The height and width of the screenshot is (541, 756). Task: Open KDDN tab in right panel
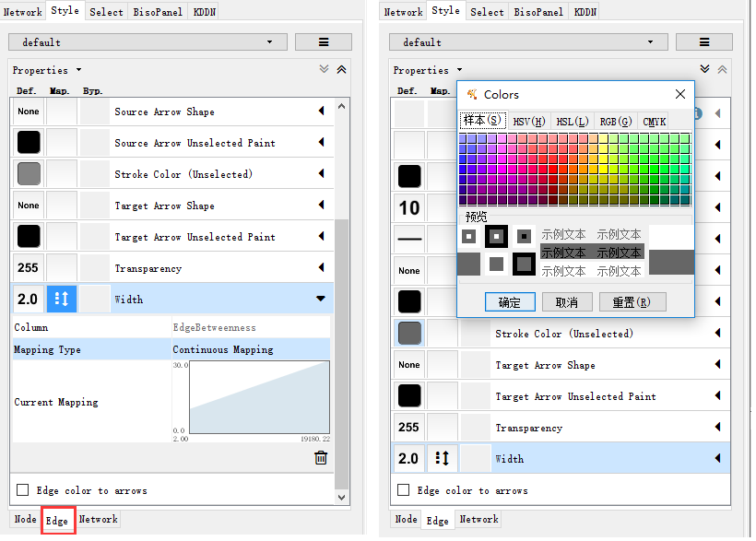[585, 12]
